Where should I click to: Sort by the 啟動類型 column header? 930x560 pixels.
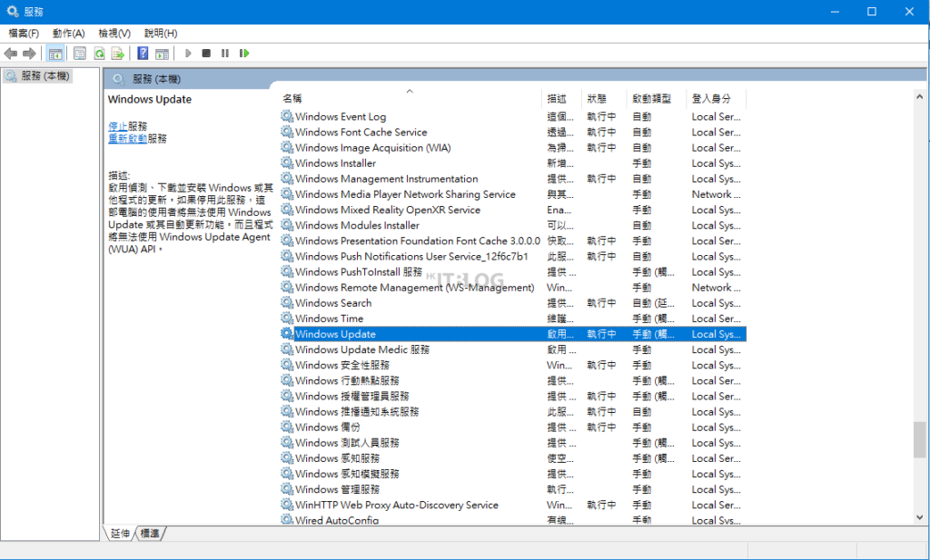pyautogui.click(x=657, y=98)
